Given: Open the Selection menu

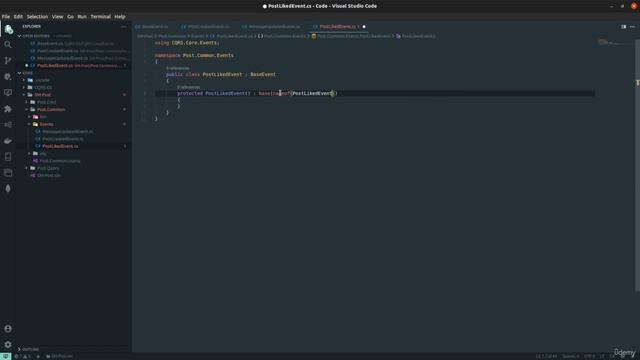Looking at the screenshot, I should (37, 17).
